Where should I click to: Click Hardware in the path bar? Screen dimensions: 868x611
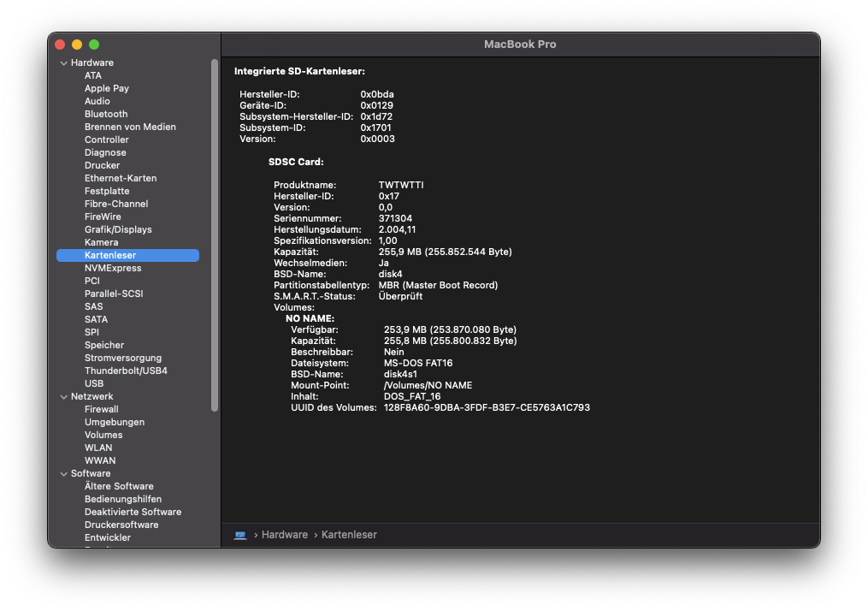coord(285,535)
